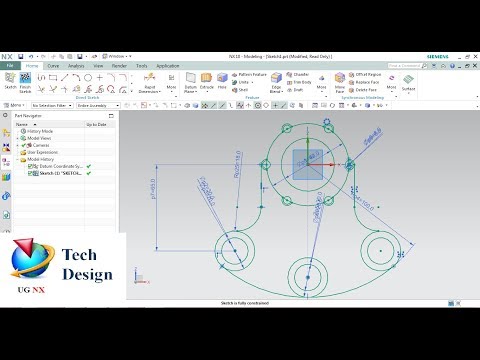Select History Mode in Part Navigator
The image size is (480, 360).
click(37, 131)
